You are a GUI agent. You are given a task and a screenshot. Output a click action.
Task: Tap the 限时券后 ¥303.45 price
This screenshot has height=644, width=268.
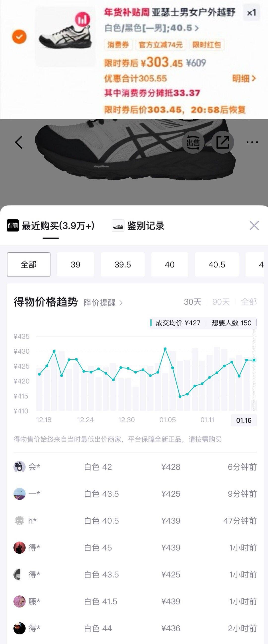coord(143,62)
